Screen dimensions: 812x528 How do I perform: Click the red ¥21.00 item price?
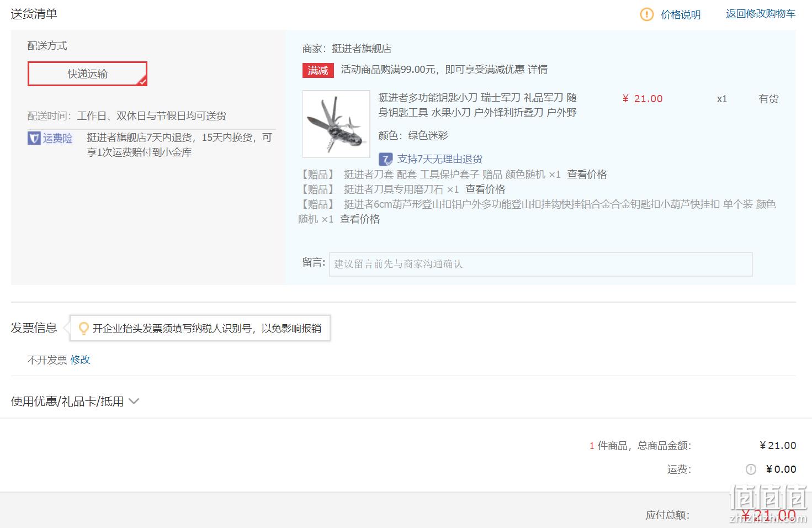(643, 99)
